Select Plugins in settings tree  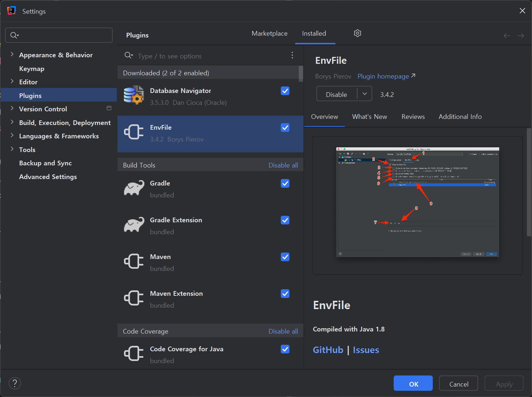[x=59, y=95]
